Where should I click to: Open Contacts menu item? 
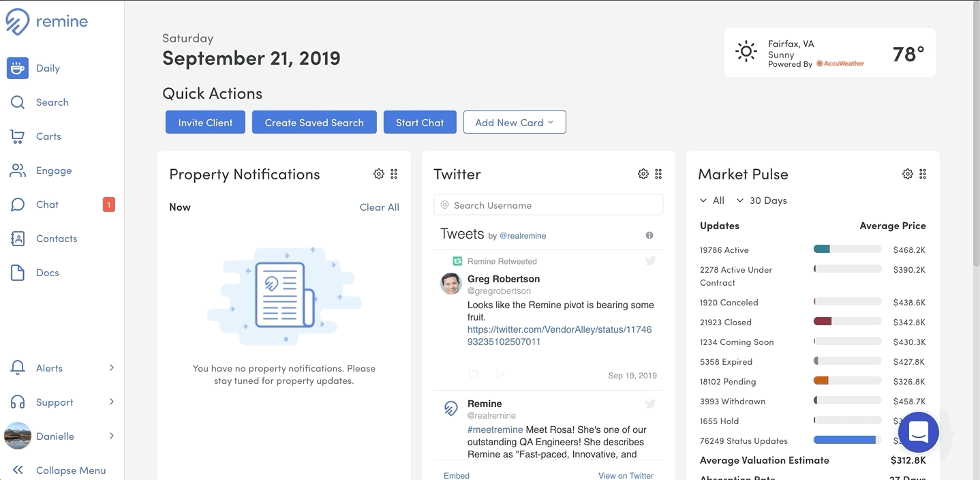[x=57, y=239]
